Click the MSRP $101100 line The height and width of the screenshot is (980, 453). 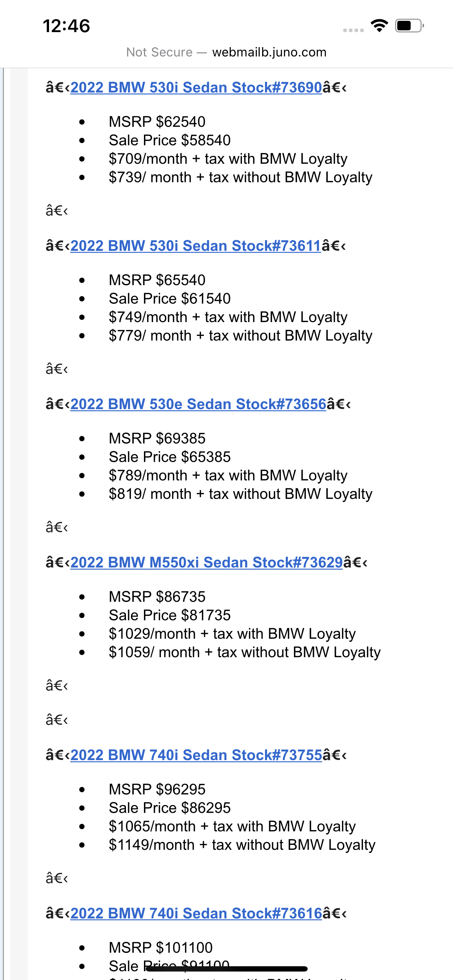[x=161, y=947]
